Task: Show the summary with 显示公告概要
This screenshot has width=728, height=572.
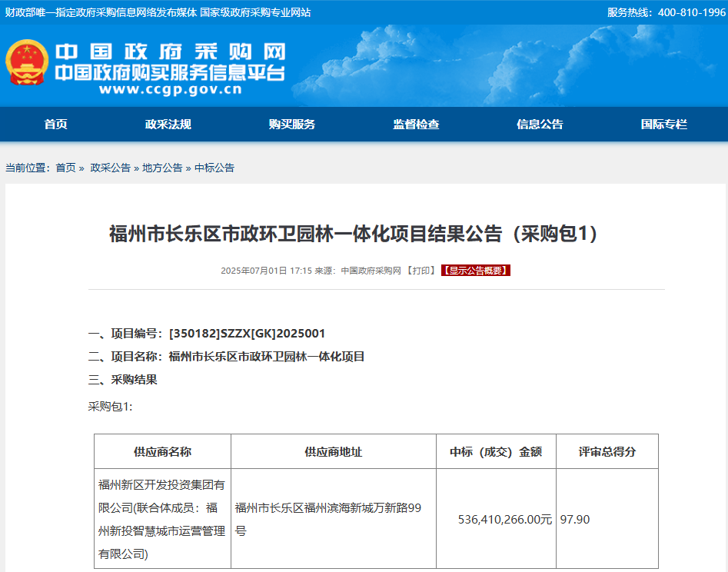Action: (x=475, y=271)
